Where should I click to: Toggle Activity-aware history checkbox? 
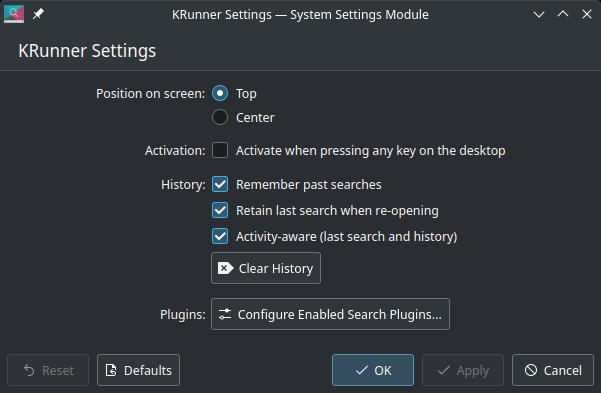point(220,236)
